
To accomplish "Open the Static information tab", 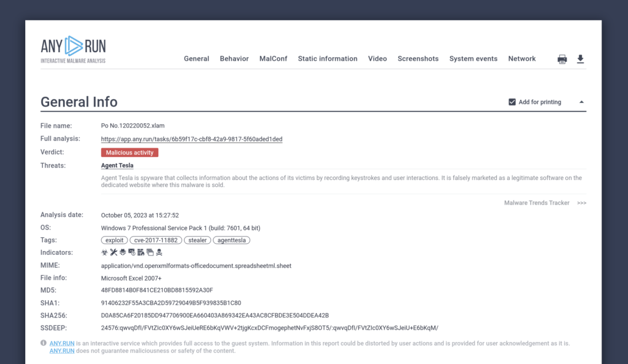I will click(x=327, y=59).
